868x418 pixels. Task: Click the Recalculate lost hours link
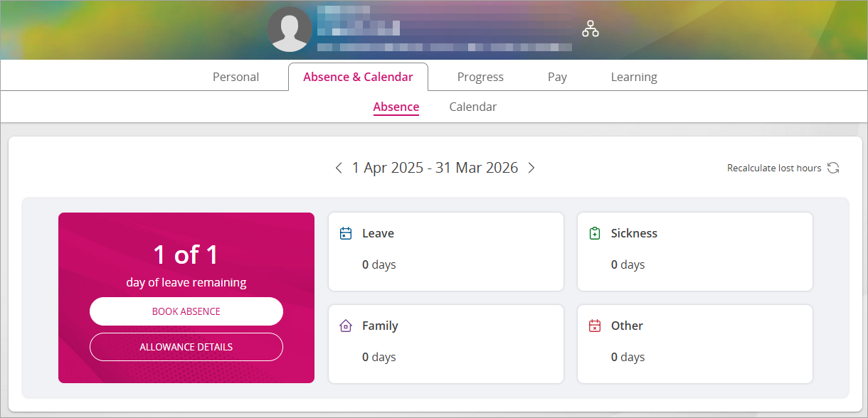tap(774, 168)
